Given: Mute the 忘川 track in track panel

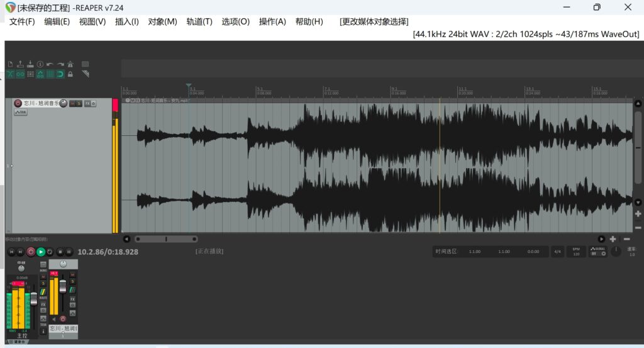Looking at the screenshot, I should [x=73, y=104].
